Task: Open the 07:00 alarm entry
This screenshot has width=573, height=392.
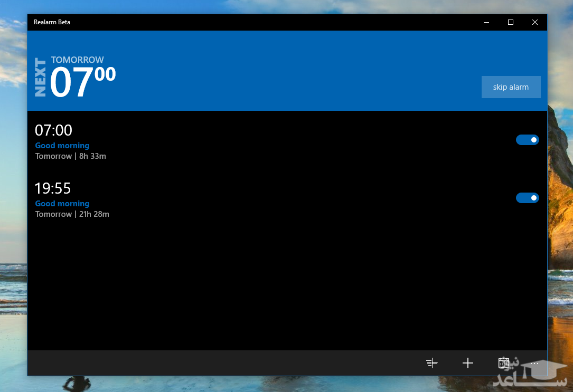Action: (x=53, y=130)
